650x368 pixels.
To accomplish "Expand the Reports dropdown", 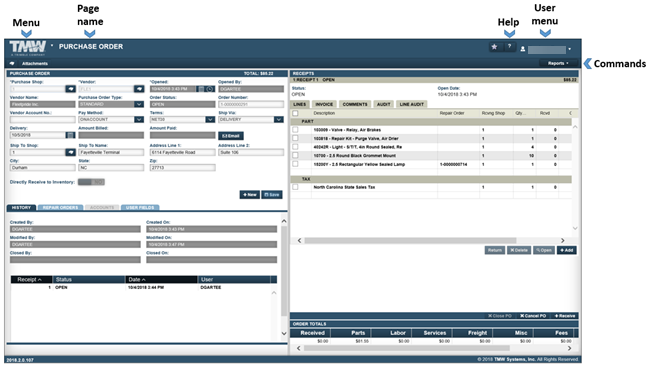I will pyautogui.click(x=558, y=63).
